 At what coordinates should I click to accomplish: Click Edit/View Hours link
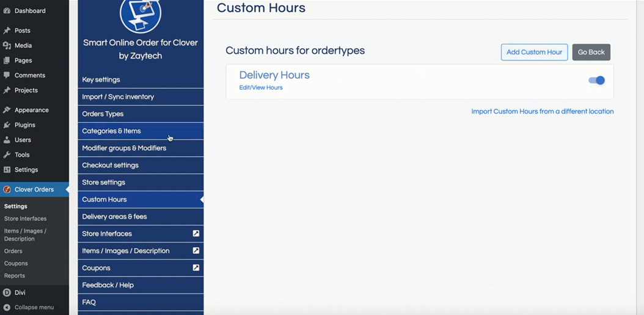pyautogui.click(x=261, y=87)
